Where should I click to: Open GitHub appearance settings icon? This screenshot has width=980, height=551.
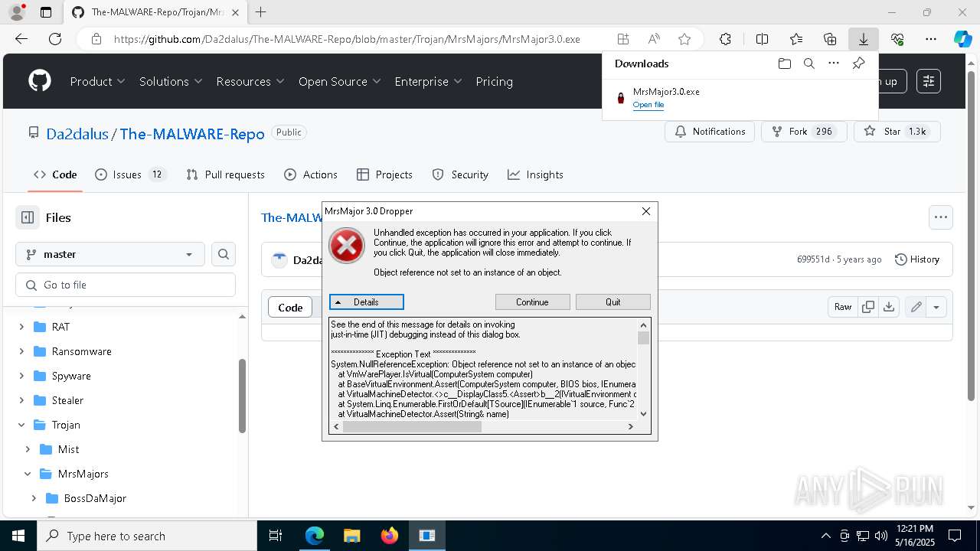(x=928, y=81)
